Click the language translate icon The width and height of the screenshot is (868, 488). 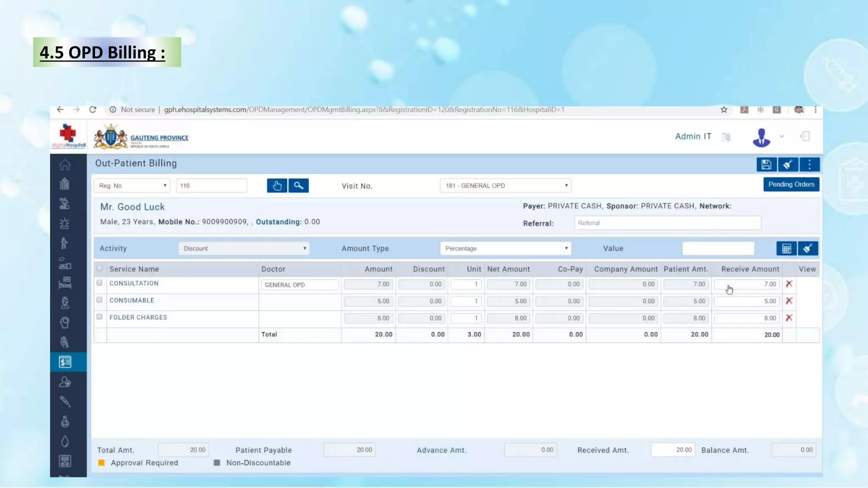point(726,137)
